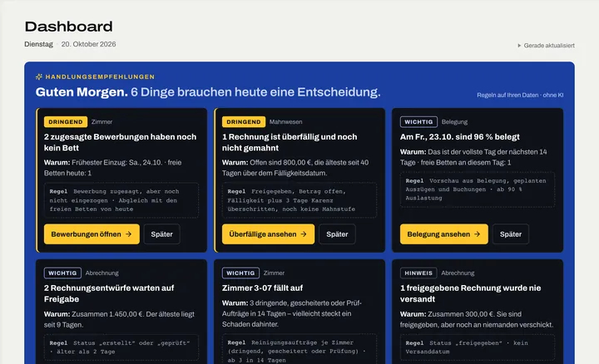Click the Regel box about Status 'erstellt' oder 'geprüft'

tap(121, 347)
